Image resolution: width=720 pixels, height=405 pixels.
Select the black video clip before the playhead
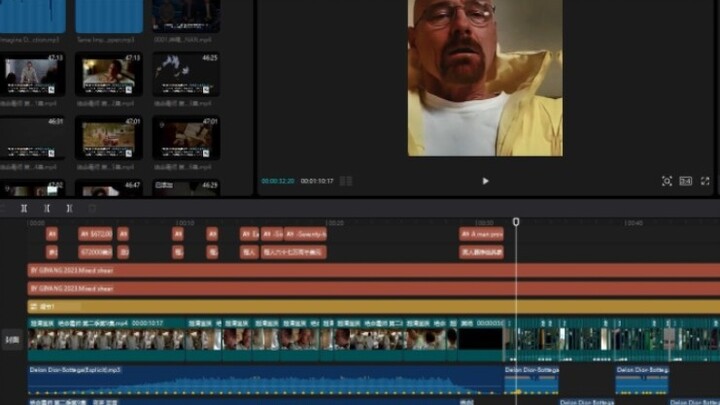[480, 340]
